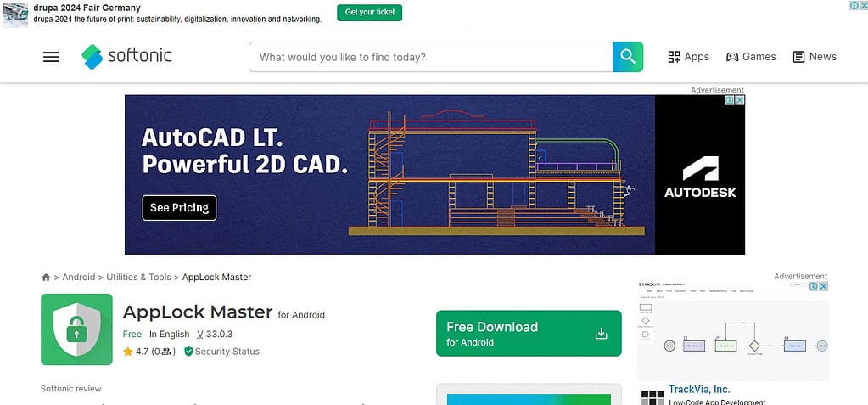Click the Autodesk logo panel
This screenshot has width=868, height=405.
tap(700, 175)
